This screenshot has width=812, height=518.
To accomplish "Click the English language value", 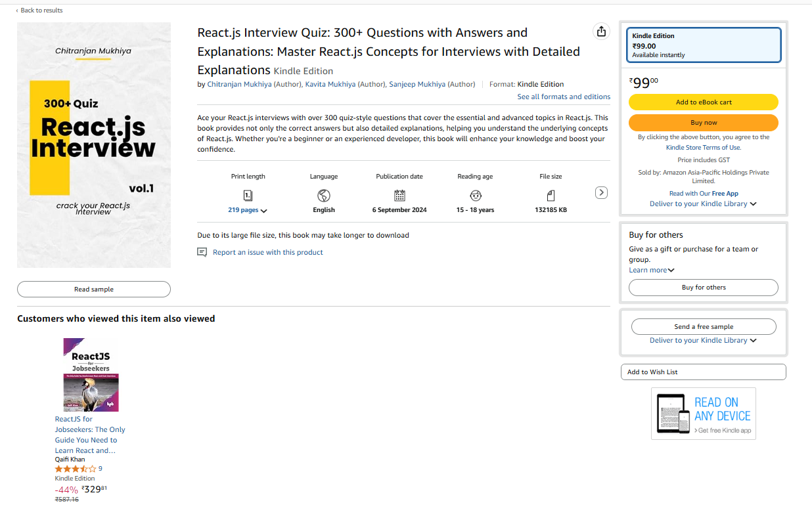I will [x=324, y=210].
